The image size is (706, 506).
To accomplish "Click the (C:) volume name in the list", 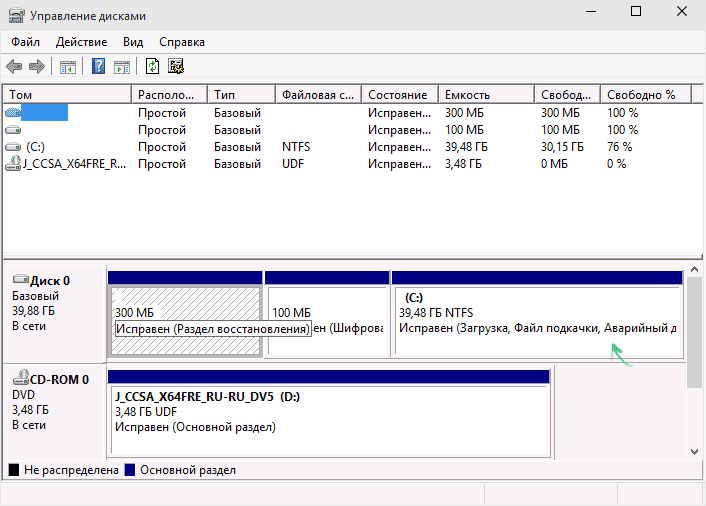I will coord(36,147).
